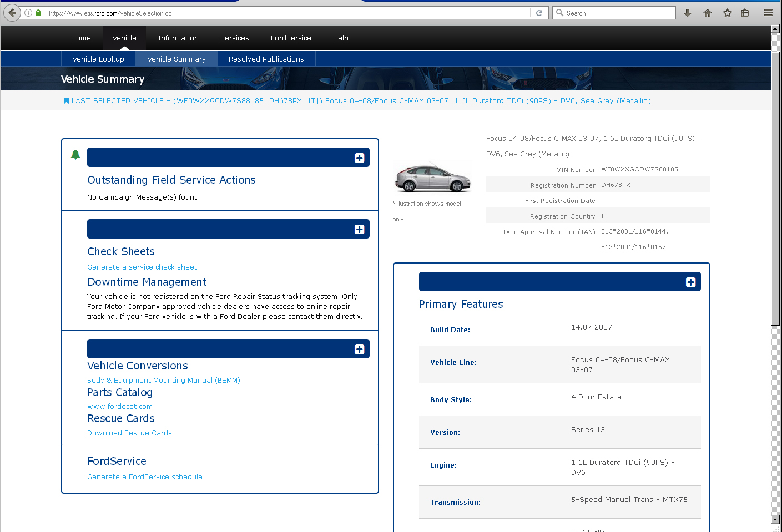Open the browser hamburger menu
This screenshot has height=532, width=782.
click(x=768, y=13)
